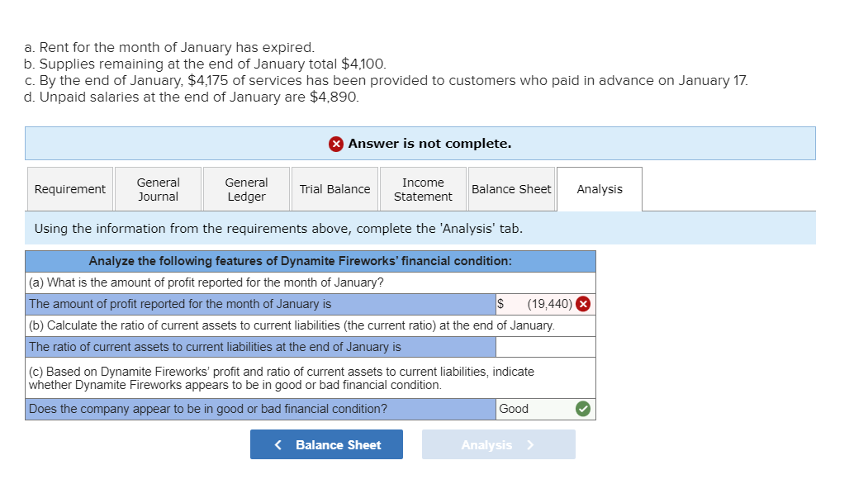Click the empty current ratio input field
This screenshot has width=868, height=503.
click(x=545, y=347)
